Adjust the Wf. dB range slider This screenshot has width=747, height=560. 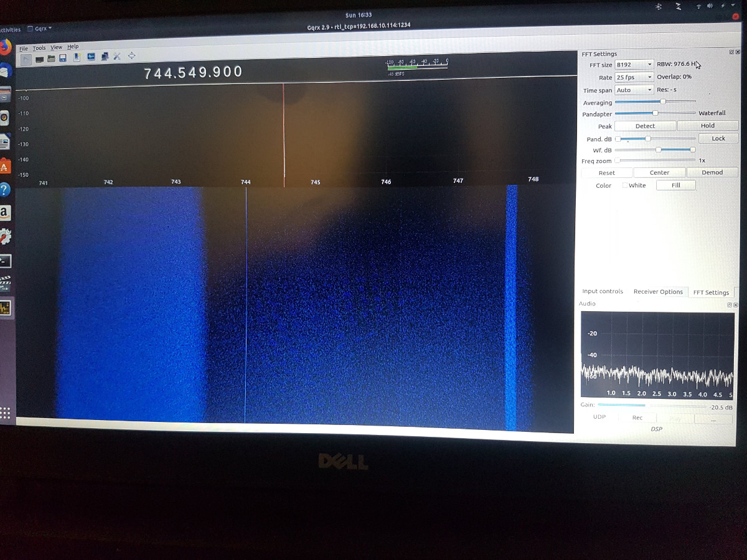(655, 149)
